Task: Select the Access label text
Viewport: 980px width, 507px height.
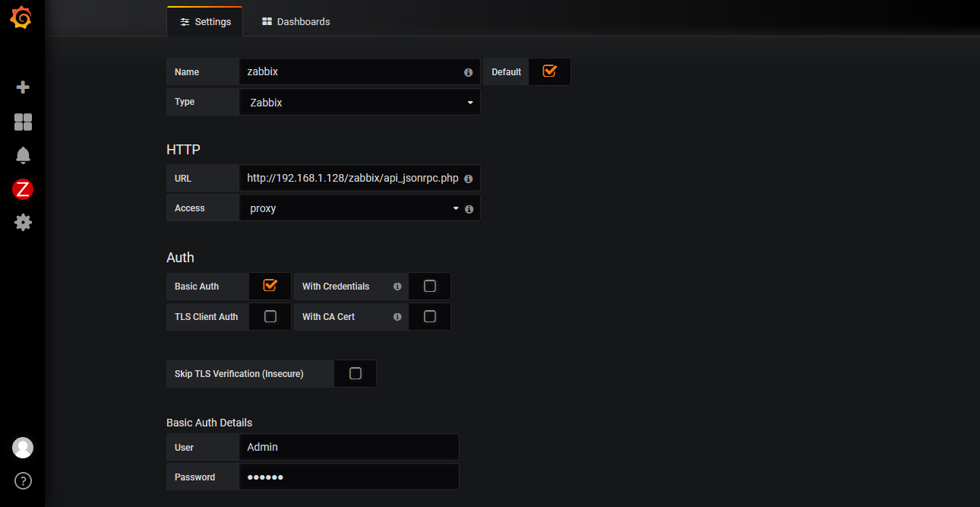Action: click(190, 208)
